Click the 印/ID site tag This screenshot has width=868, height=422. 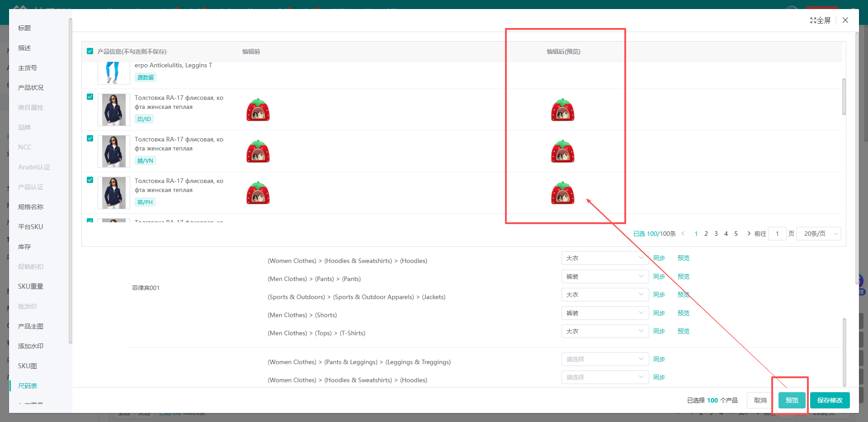coord(144,119)
